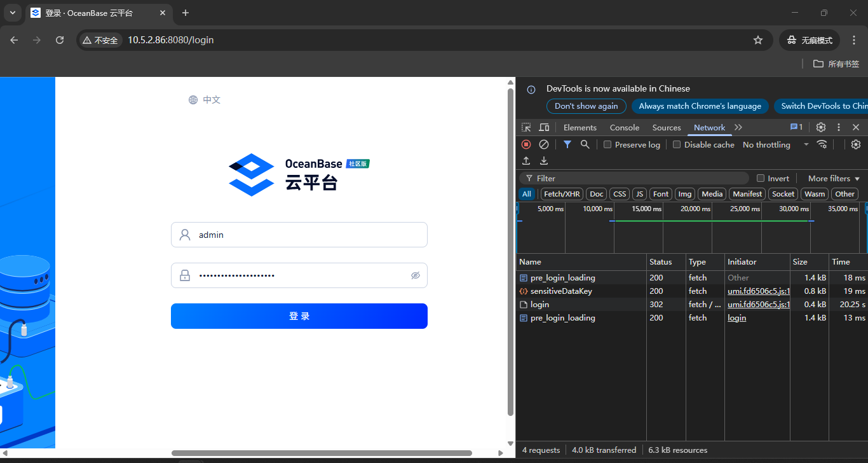This screenshot has width=868, height=463.
Task: Open umi.fd6506c5.js initiator link of sensitiveDataKey
Action: pyautogui.click(x=759, y=291)
